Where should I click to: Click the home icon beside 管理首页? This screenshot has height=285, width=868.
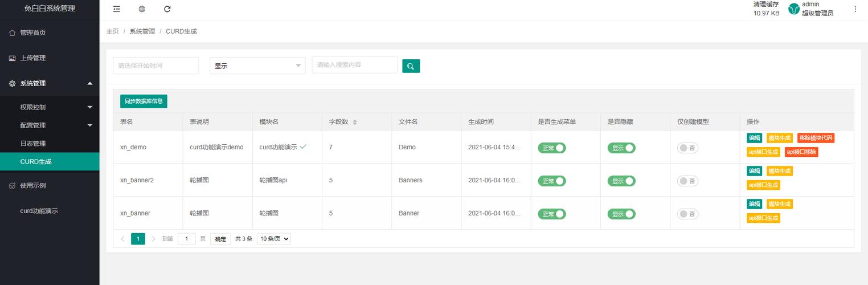tap(12, 32)
